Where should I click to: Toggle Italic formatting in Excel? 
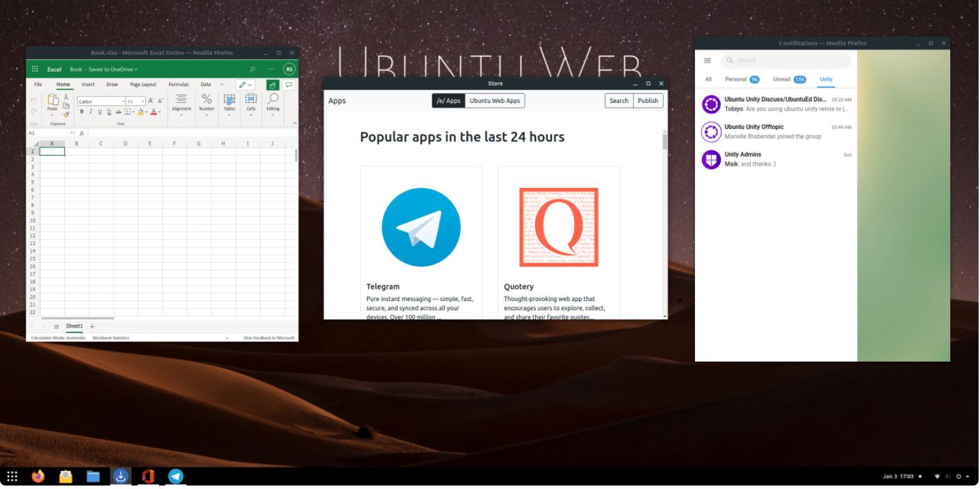pos(90,111)
